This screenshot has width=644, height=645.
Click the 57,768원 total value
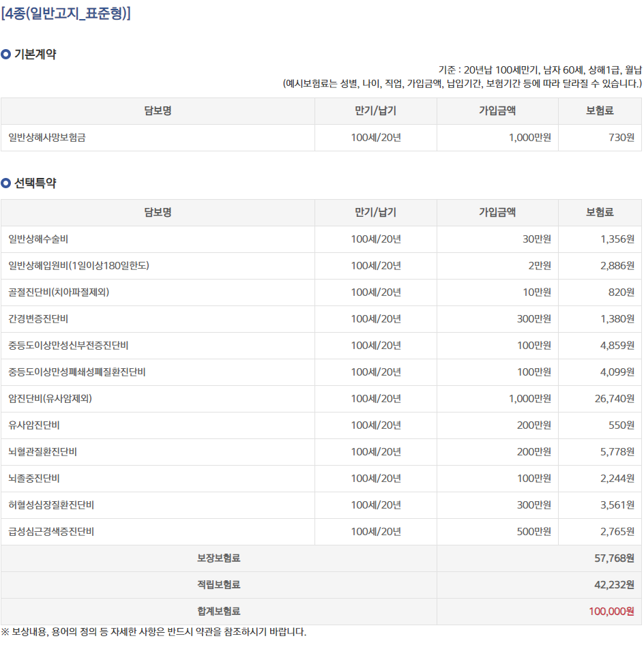pos(615,558)
